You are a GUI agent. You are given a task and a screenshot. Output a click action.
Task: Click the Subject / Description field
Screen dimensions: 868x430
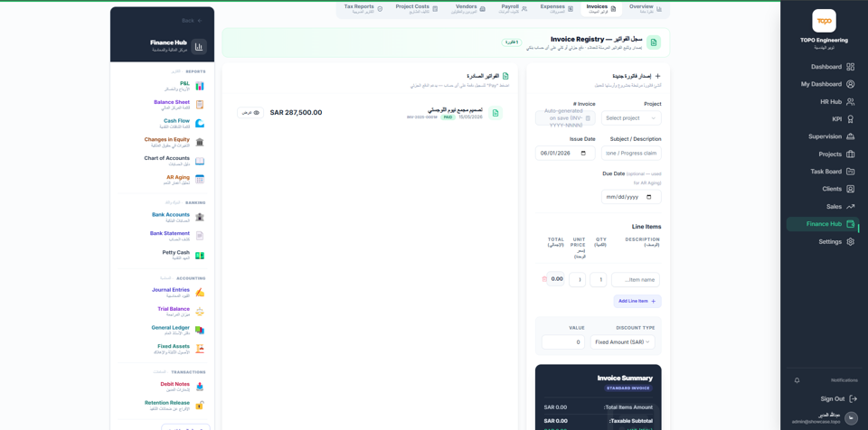pos(631,154)
